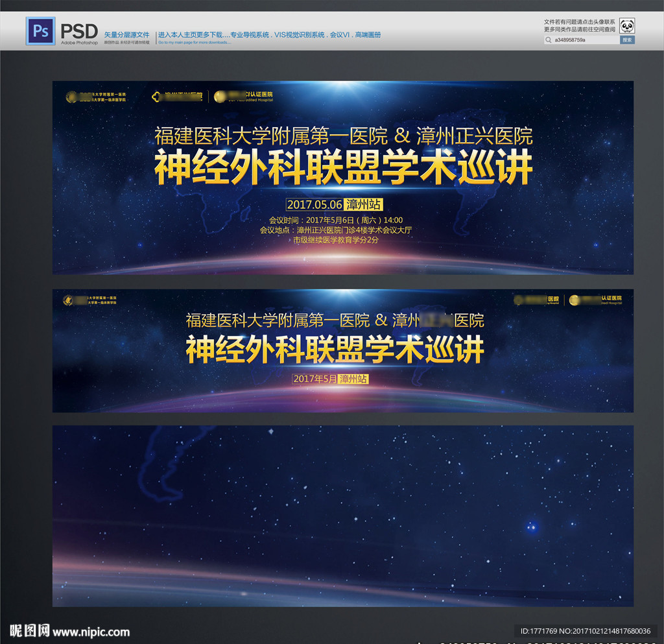Select the second banner's 神经外科联盟学术巡讲 title
The width and height of the screenshot is (664, 644).
(x=335, y=350)
